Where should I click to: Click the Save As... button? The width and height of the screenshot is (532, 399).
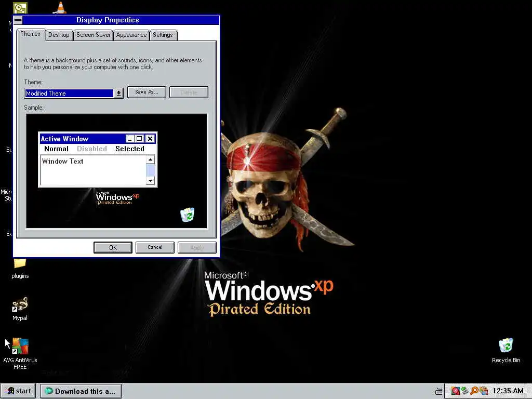click(147, 92)
